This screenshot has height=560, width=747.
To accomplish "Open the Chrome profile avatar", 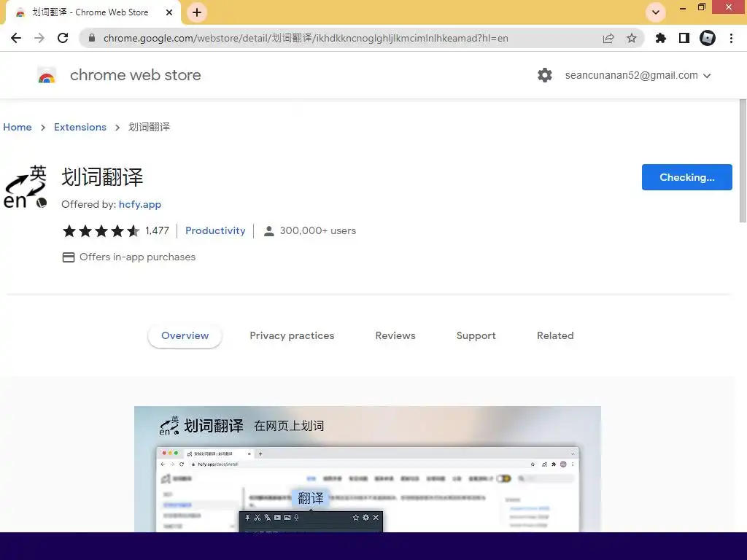I will pos(708,38).
